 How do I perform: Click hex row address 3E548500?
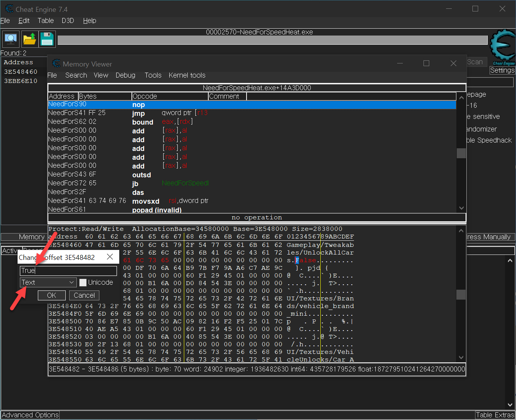[65, 321]
